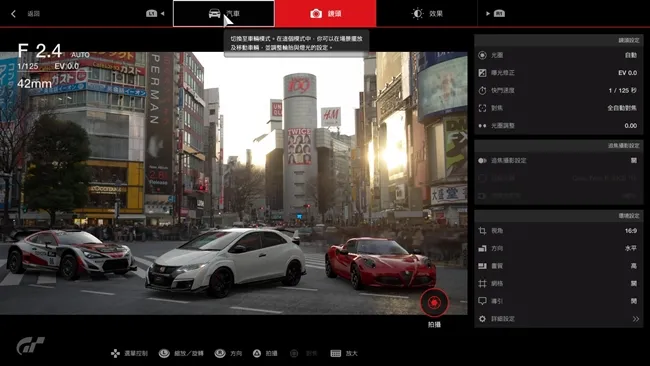650x366 pixels.
Task: Toggle the grid overlay 網格
Action: tap(558, 284)
